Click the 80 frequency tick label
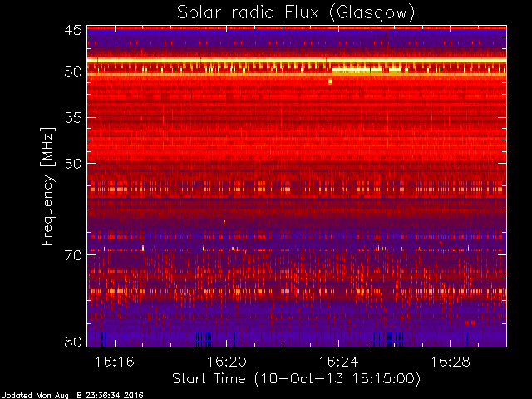The width and height of the screenshot is (532, 399). click(73, 342)
